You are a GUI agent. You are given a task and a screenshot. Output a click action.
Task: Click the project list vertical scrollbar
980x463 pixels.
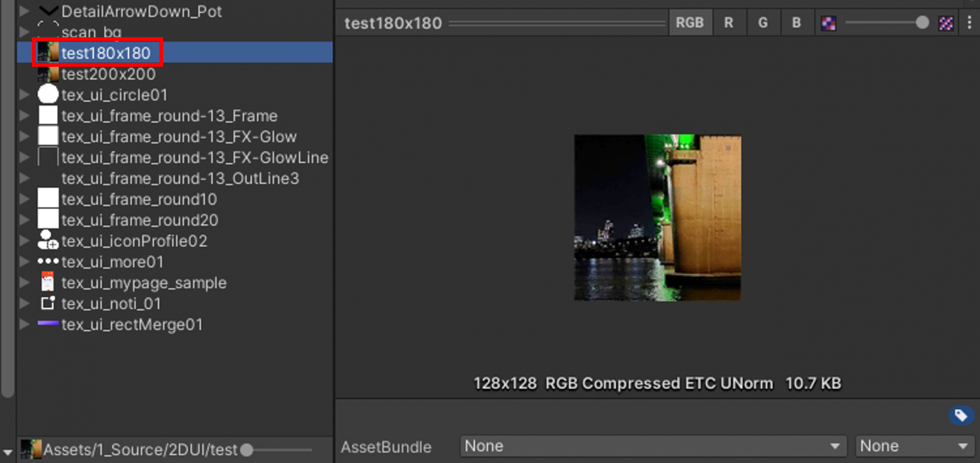pos(7,199)
